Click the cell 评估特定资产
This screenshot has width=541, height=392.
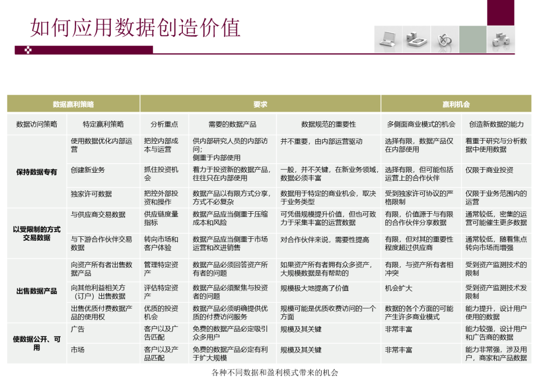[164, 292]
